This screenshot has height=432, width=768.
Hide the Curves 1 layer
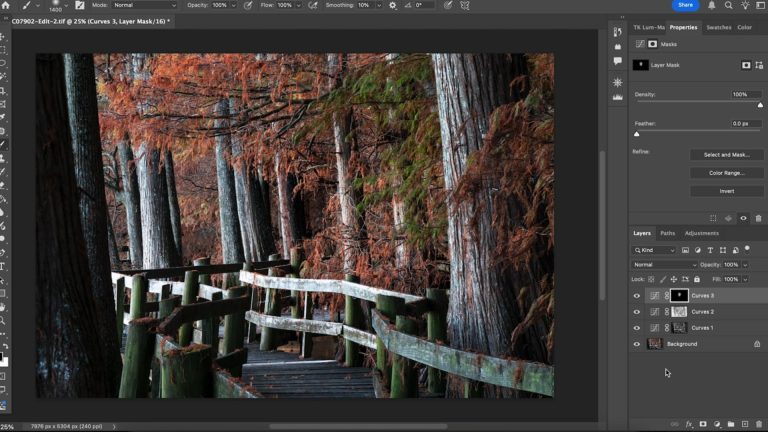[637, 328]
